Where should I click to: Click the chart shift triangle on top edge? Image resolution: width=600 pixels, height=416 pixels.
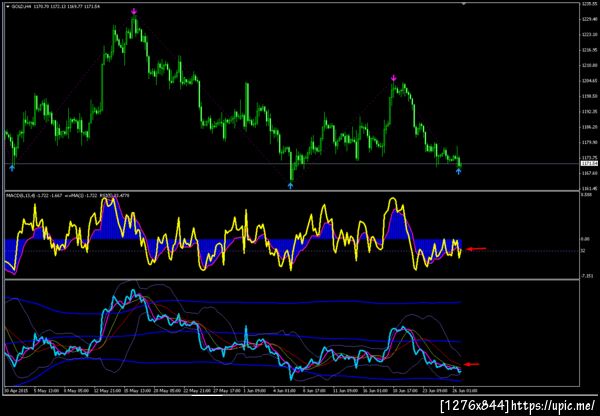click(x=464, y=3)
